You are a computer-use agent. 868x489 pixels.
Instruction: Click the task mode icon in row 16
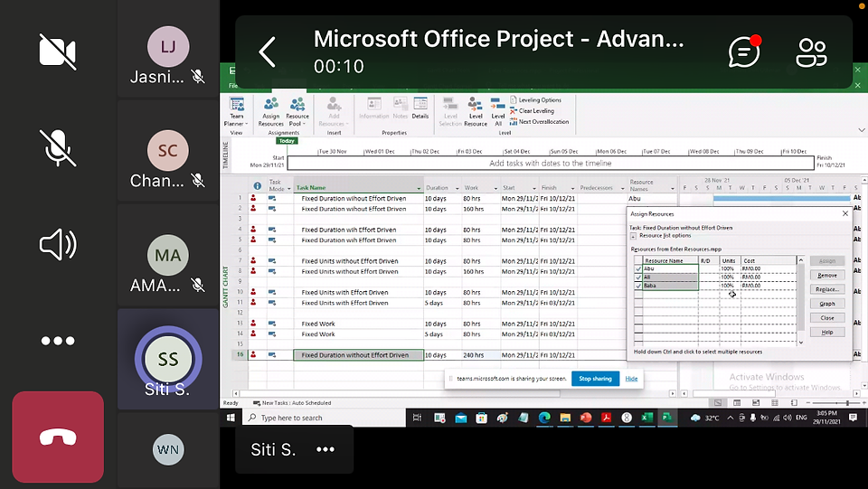tap(272, 355)
